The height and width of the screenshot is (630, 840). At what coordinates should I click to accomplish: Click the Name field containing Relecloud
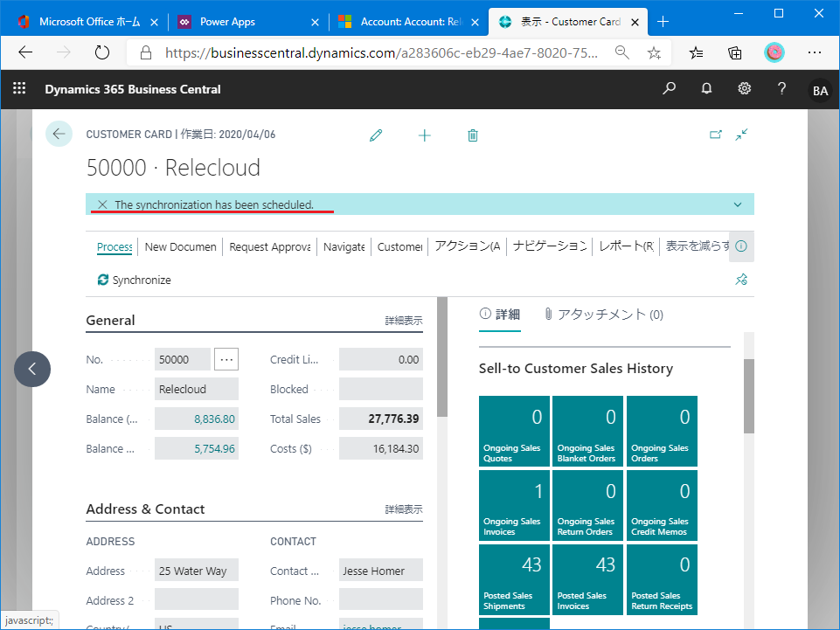coord(196,390)
